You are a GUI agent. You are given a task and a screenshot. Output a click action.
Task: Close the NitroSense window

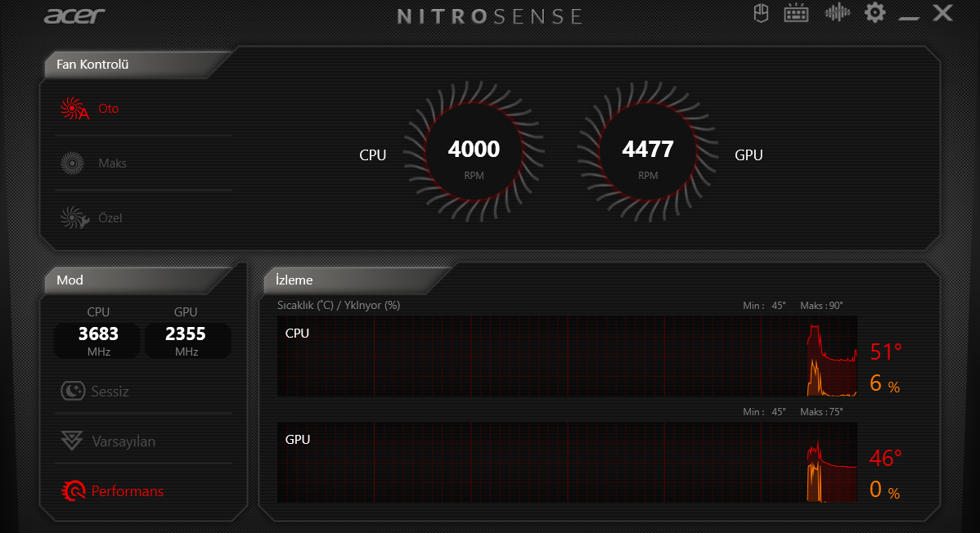point(942,13)
